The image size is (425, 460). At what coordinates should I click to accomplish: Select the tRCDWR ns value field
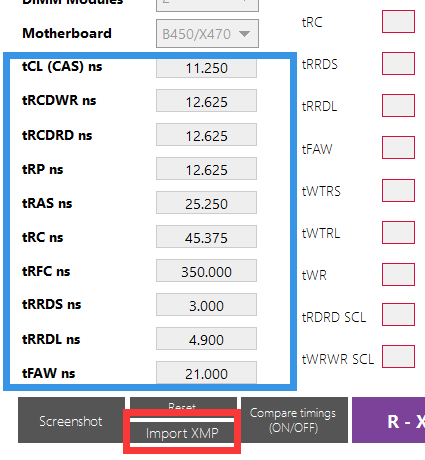[x=206, y=101]
